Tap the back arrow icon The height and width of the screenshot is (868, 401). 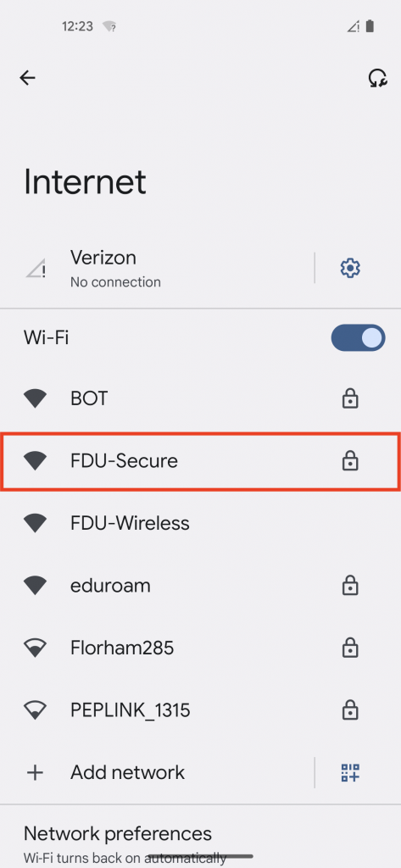[27, 78]
